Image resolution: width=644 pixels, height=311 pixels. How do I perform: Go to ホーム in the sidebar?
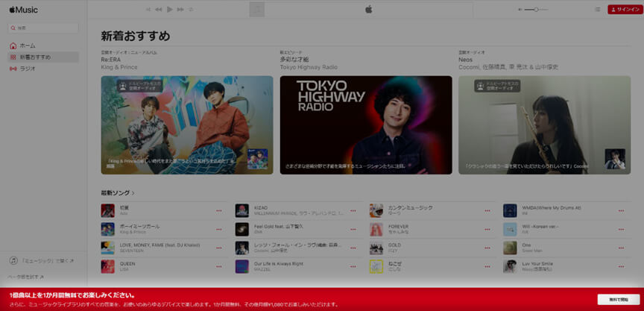43,45
